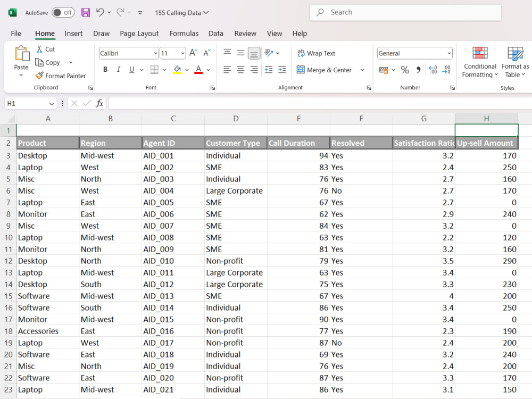532x399 pixels.
Task: Apply Percent Style format
Action: tap(405, 70)
